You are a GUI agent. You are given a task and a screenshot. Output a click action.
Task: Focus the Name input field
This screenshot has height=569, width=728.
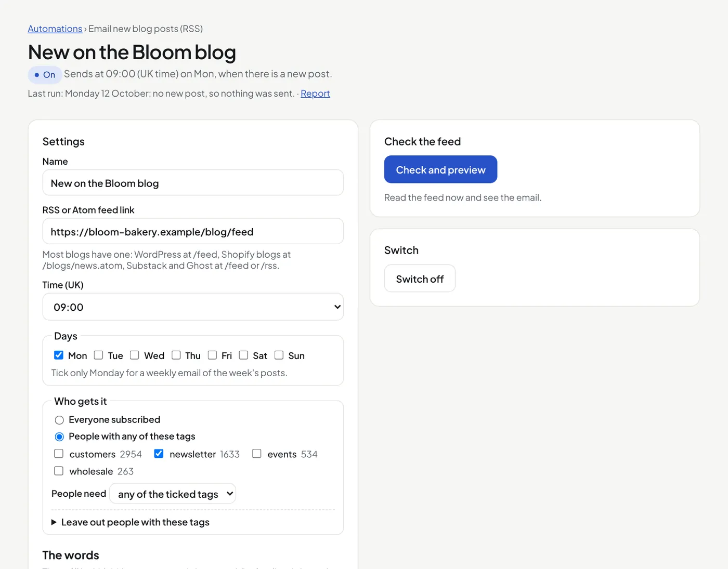pos(193,183)
